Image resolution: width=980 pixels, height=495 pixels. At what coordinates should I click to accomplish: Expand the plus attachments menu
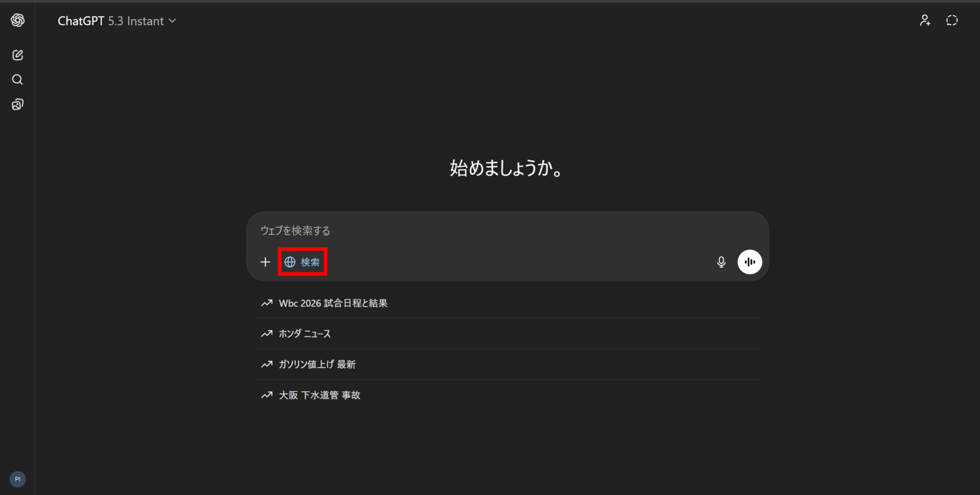click(x=265, y=262)
